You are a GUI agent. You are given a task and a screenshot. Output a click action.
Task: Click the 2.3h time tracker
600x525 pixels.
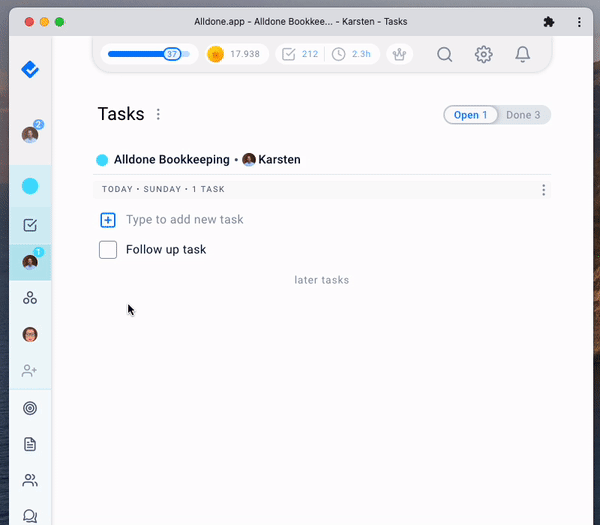[x=351, y=54]
